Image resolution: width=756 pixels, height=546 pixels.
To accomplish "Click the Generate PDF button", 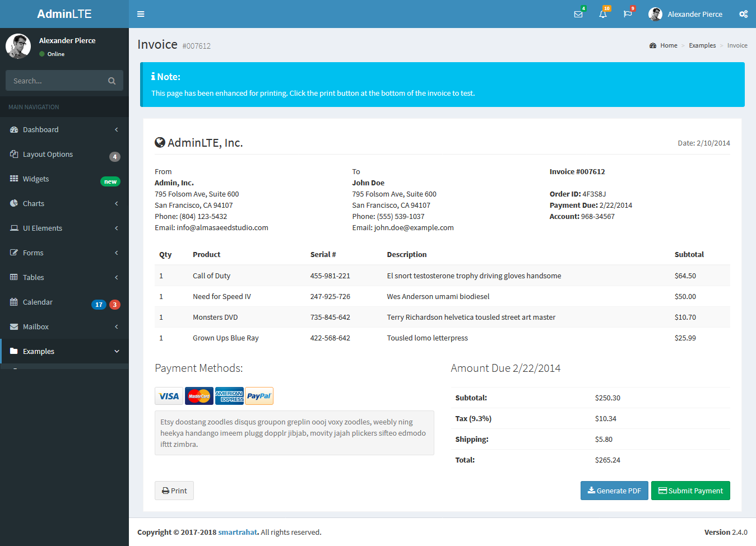I will (614, 491).
